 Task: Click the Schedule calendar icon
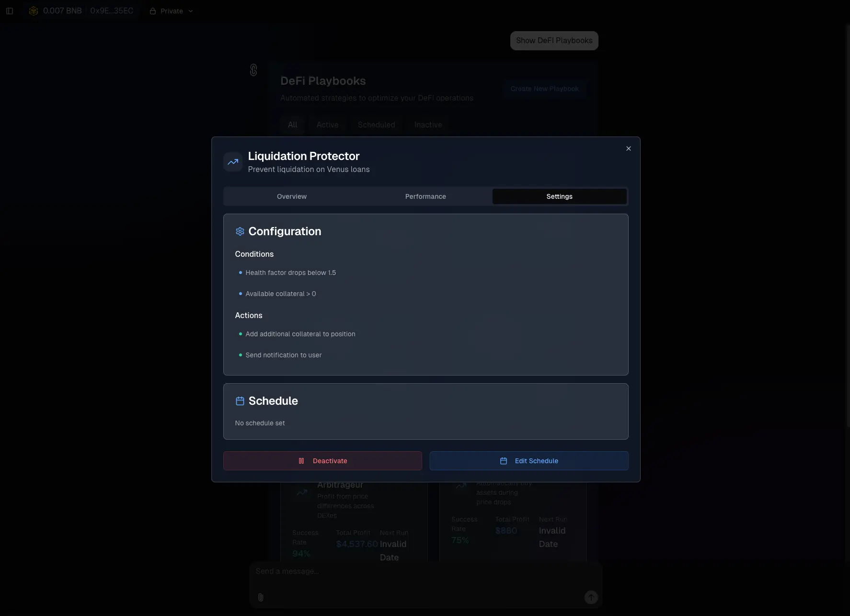[x=240, y=401]
